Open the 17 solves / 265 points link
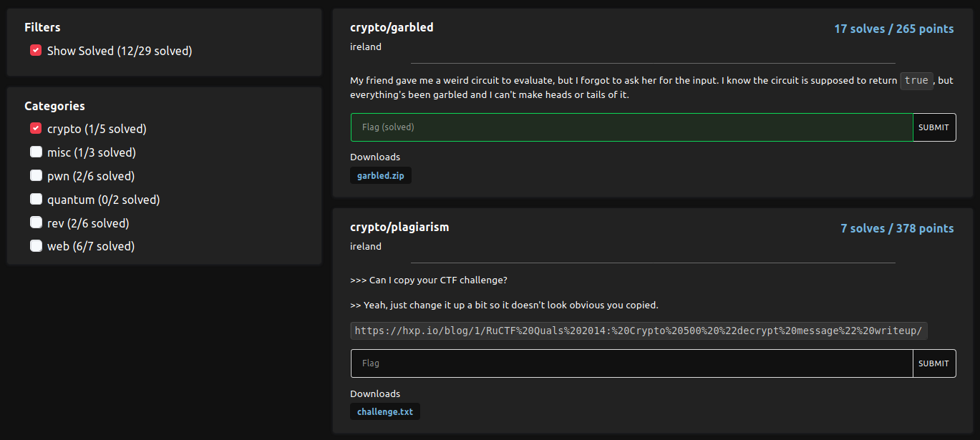 (894, 29)
